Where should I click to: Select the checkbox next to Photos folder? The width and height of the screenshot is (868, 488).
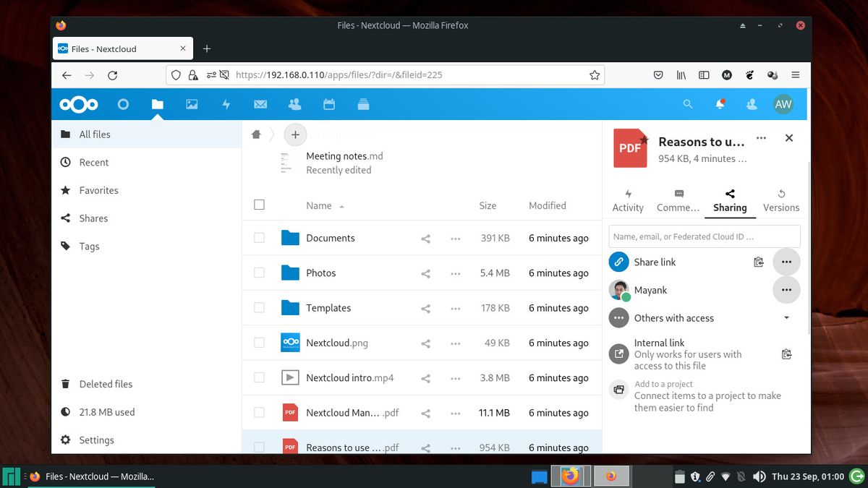259,273
